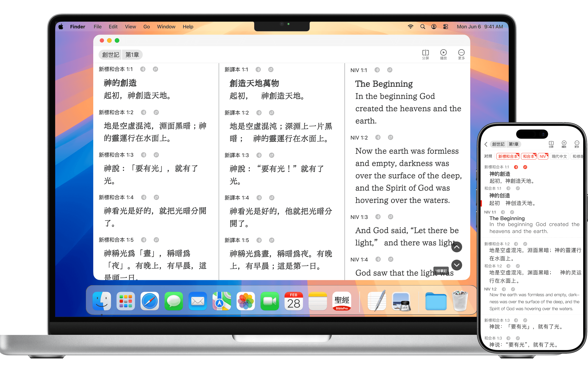Click swap-version icon beside NIV 1:4 in Mac window
This screenshot has width=588, height=368.
(x=391, y=259)
